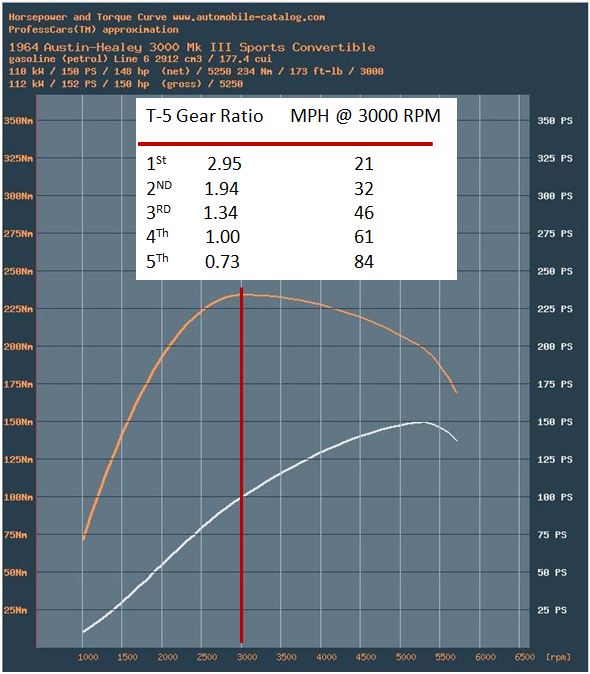The width and height of the screenshot is (590, 674).
Task: Click the "25Nm" torque axis label
Action: pyautogui.click(x=15, y=610)
